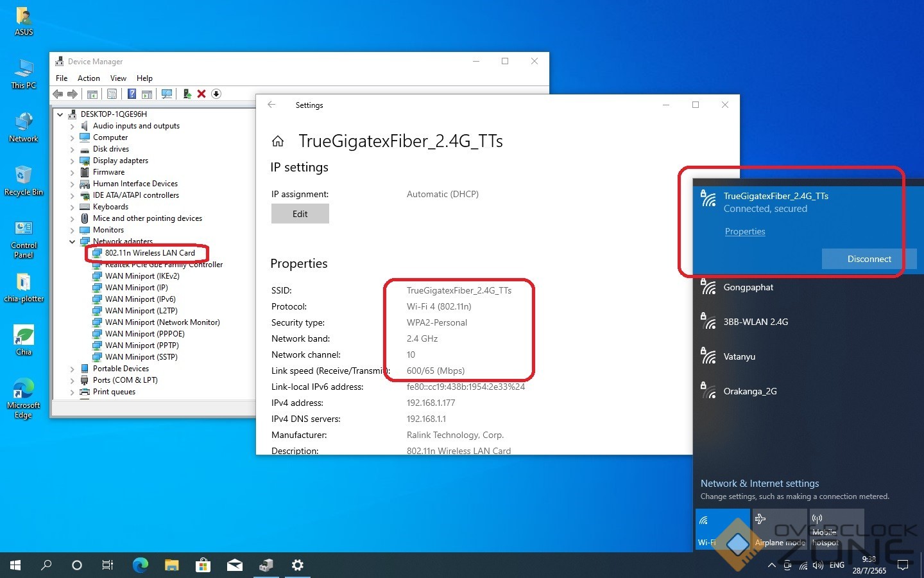
Task: Toggle the Airplane mode tile
Action: coord(779,529)
